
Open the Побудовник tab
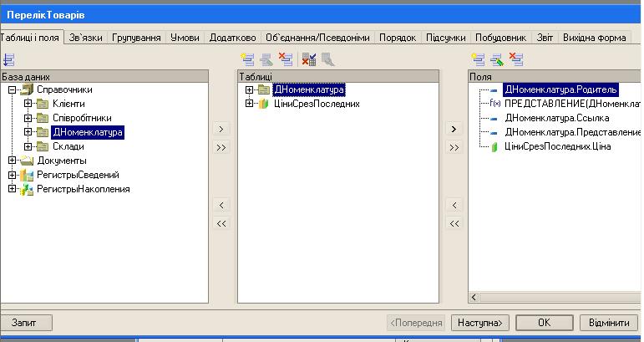point(500,38)
